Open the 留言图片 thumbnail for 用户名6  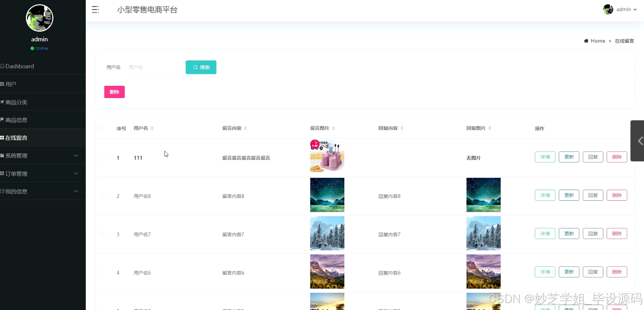pos(327,271)
